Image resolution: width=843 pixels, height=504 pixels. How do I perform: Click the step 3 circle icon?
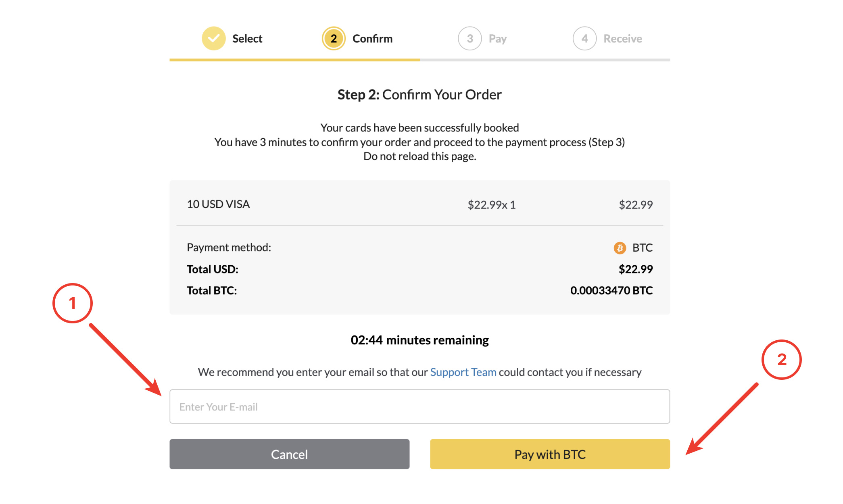pyautogui.click(x=469, y=39)
